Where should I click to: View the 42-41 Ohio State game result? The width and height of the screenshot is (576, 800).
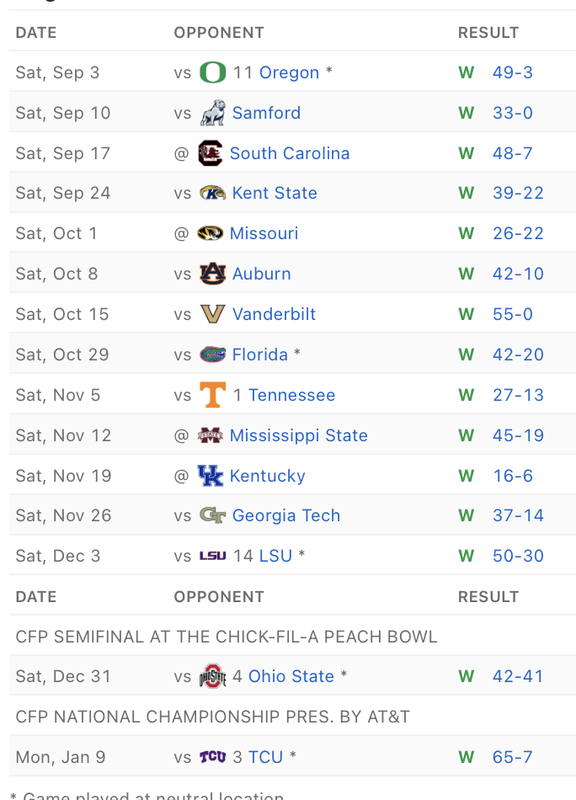click(517, 676)
